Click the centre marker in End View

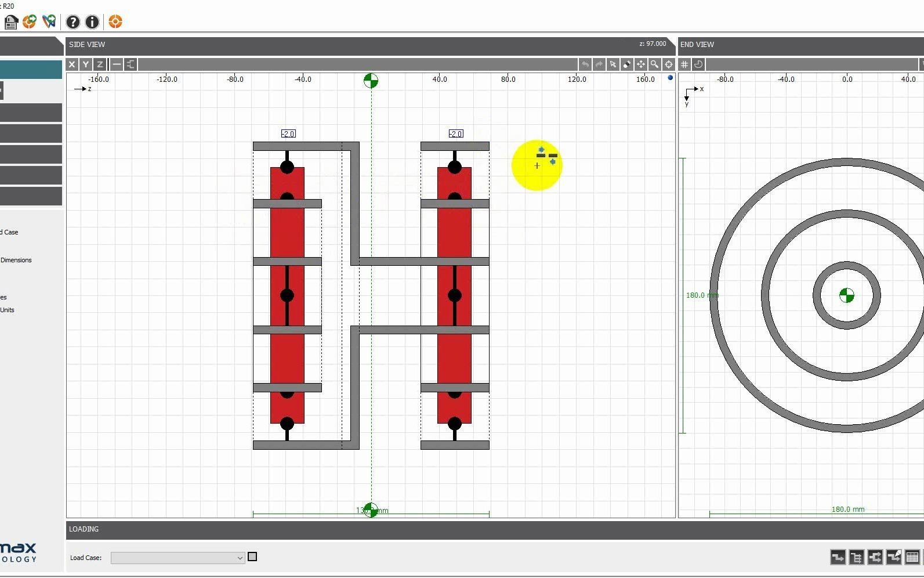tap(847, 296)
